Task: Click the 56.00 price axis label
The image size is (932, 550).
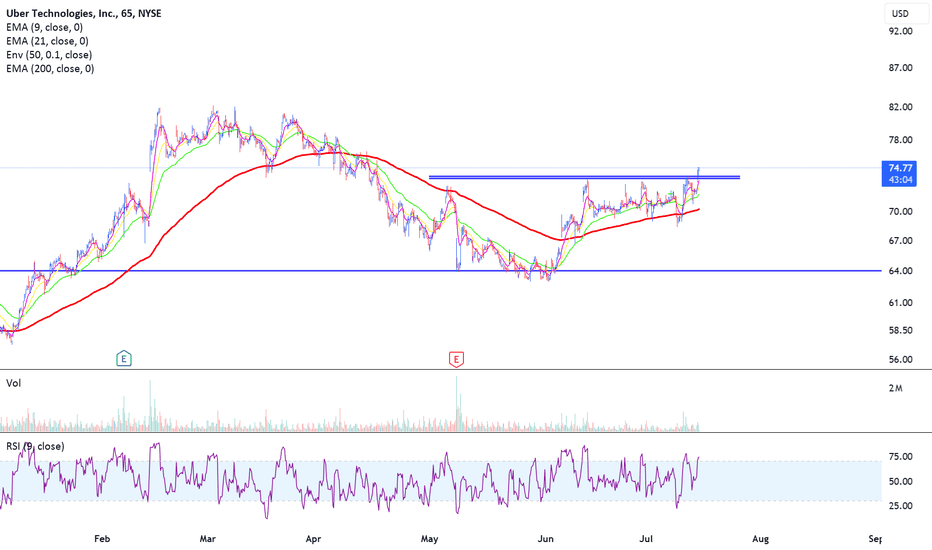Action: pos(900,359)
